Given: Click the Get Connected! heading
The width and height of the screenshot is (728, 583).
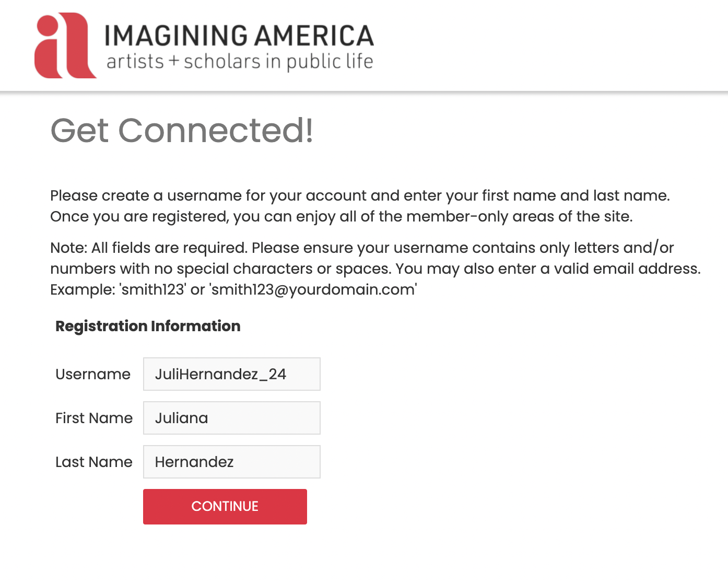Looking at the screenshot, I should pos(182,130).
